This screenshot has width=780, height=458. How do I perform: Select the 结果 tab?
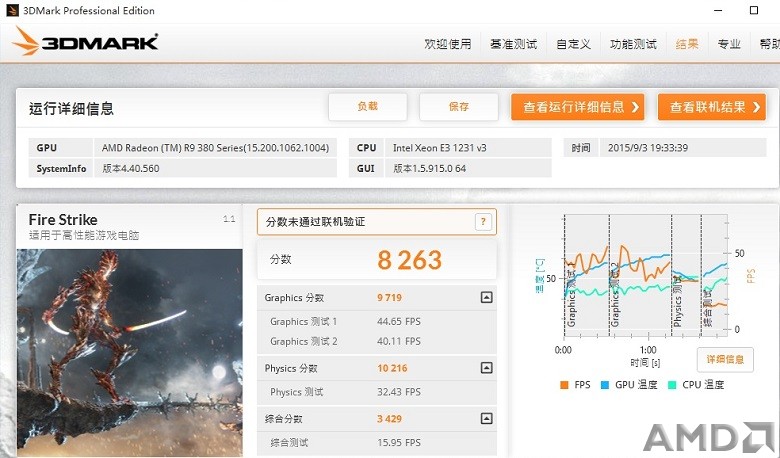tap(687, 44)
